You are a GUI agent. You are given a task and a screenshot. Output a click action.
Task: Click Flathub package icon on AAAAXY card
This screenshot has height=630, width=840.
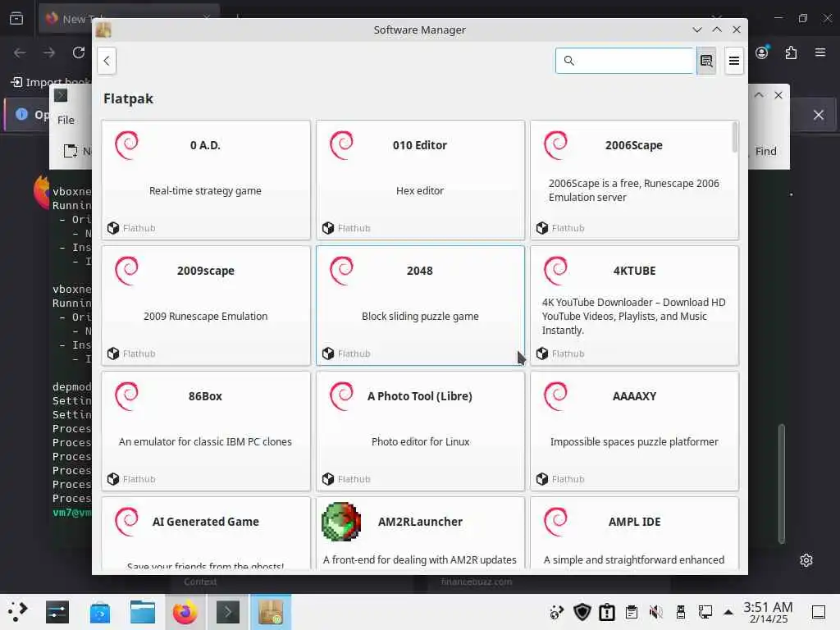click(542, 479)
